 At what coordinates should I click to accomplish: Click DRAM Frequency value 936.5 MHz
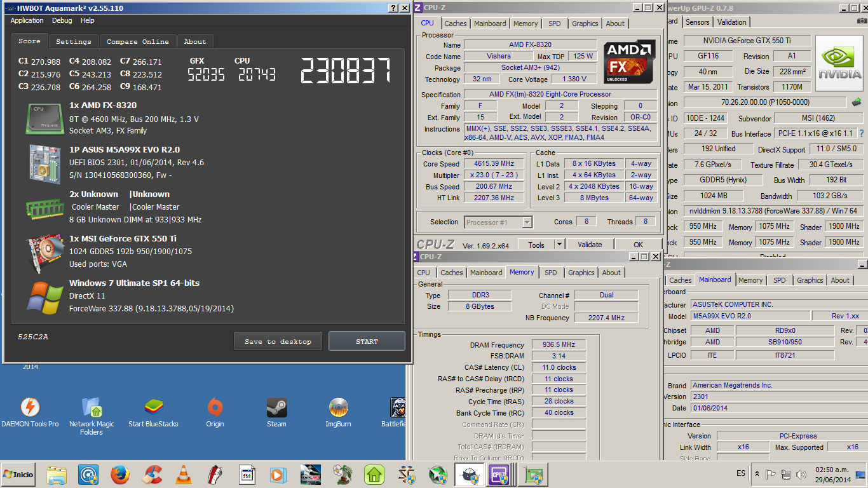pyautogui.click(x=559, y=345)
